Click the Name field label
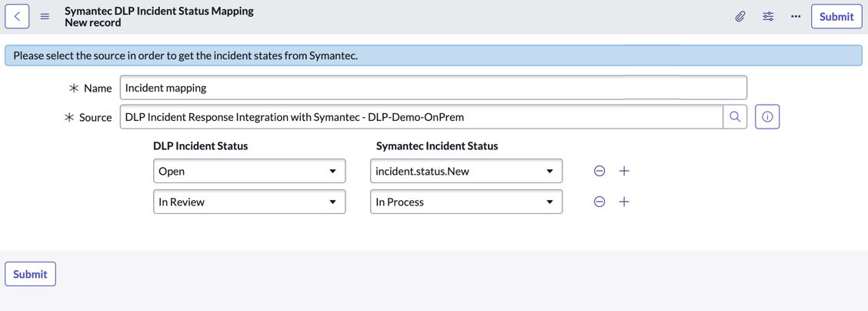 (98, 88)
